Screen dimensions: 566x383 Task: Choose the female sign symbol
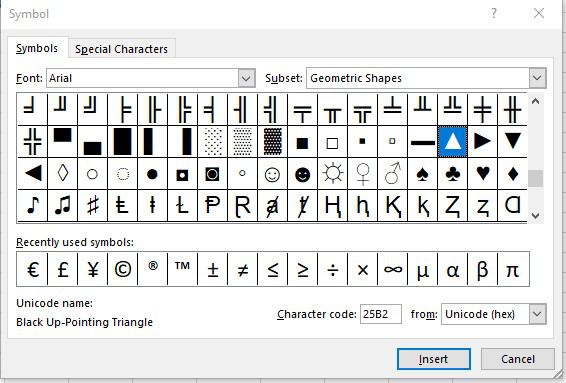[362, 174]
